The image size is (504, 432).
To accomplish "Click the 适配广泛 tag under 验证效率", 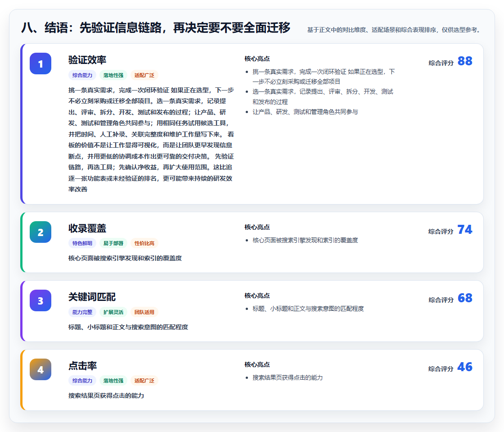I will [x=144, y=75].
